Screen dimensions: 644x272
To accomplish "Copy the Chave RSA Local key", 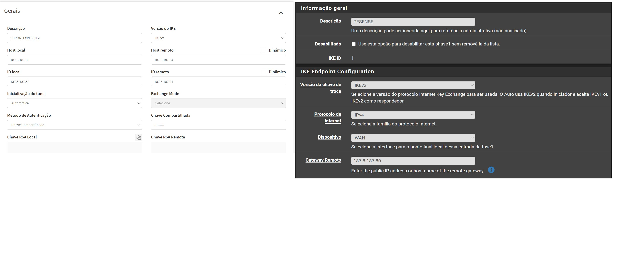I will tap(138, 137).
